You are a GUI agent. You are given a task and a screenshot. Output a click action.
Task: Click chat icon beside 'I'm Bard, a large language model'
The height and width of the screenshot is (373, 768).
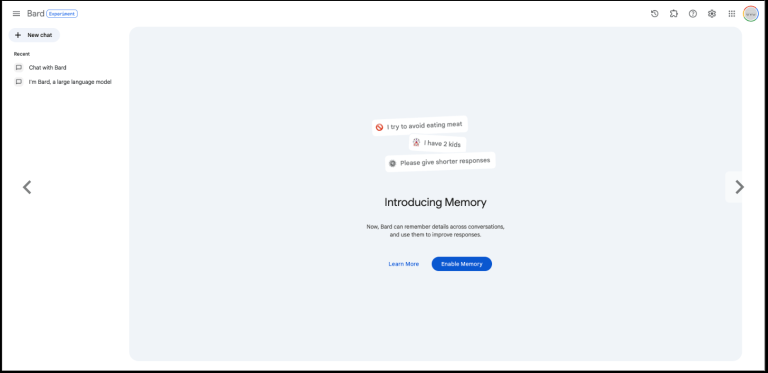pos(19,82)
